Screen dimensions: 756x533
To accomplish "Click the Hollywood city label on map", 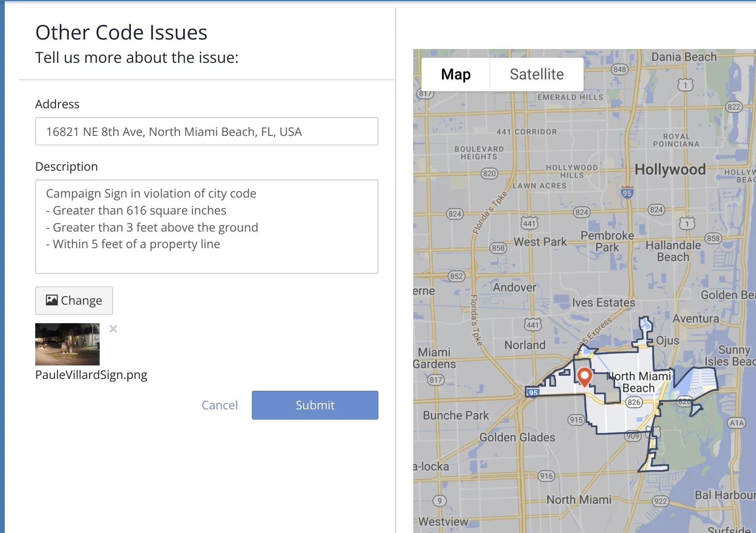I will 670,170.
